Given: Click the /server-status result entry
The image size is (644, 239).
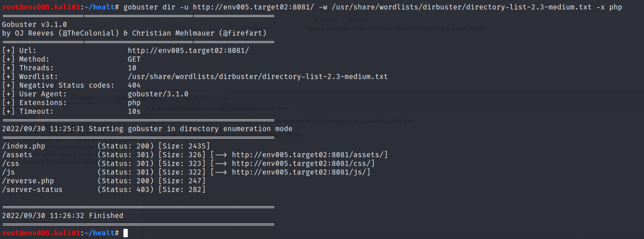Looking at the screenshot, I should click(x=32, y=190).
